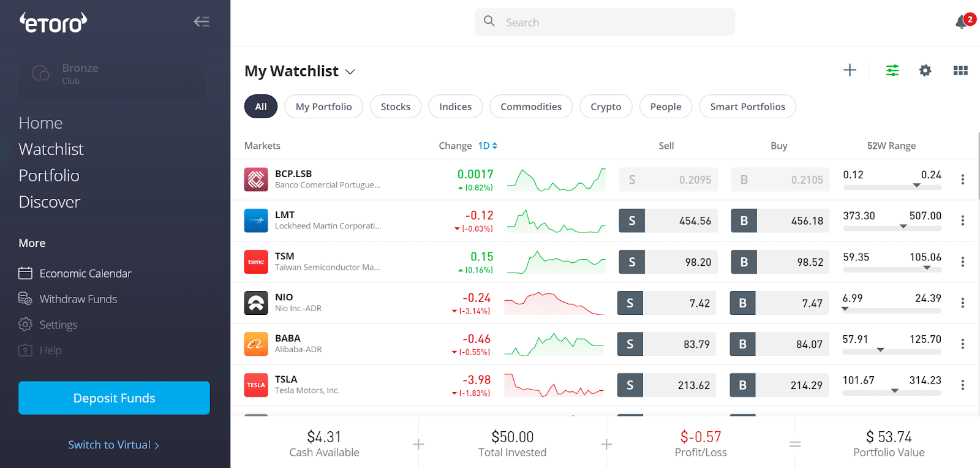Open Watchlist in sidebar
This screenshot has height=468, width=980.
tap(51, 149)
